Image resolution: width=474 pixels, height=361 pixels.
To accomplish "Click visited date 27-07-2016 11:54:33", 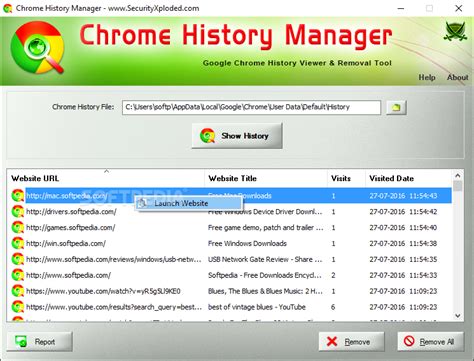I will (x=403, y=275).
